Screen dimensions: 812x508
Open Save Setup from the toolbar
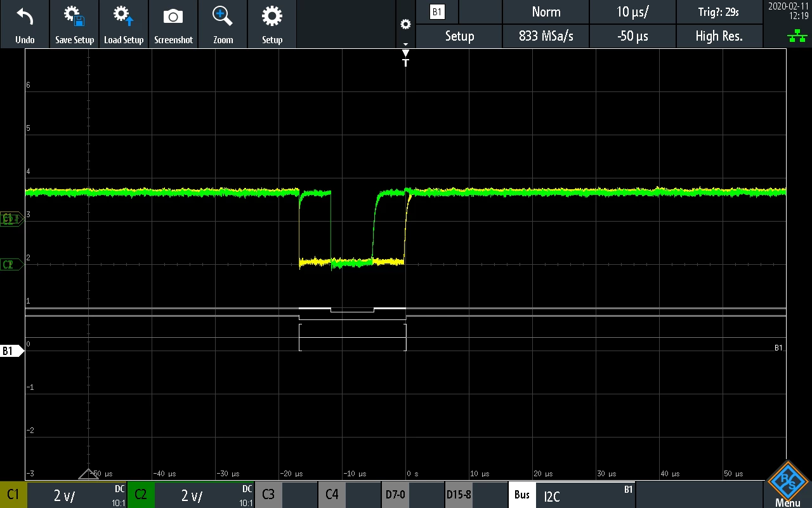pos(74,24)
